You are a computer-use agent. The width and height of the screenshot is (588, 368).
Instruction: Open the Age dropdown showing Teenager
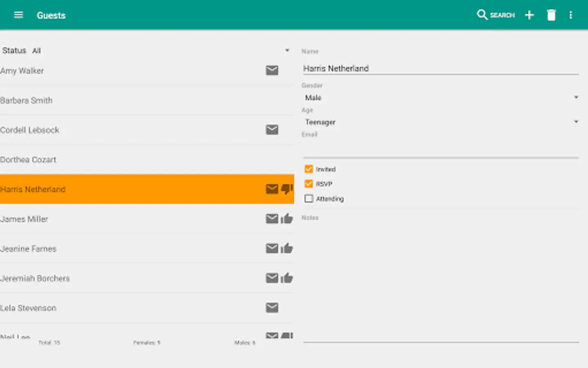click(441, 122)
